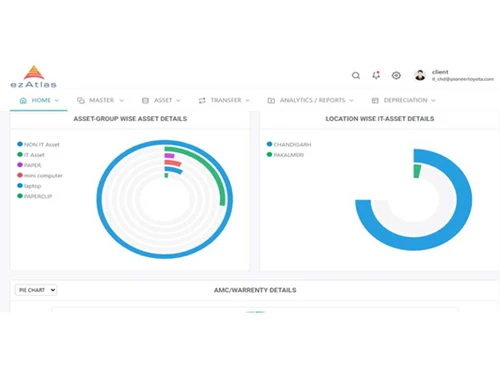Click the NON IT Asset legend label
500x375 pixels.
pyautogui.click(x=42, y=145)
